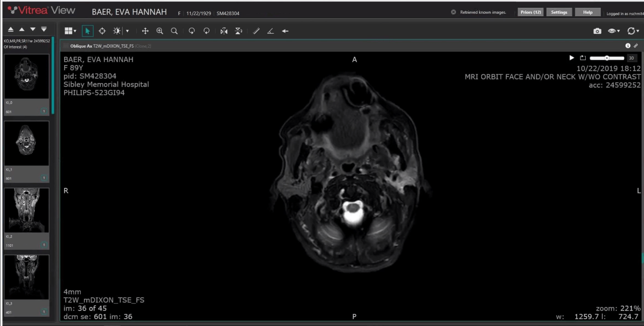The image size is (644, 326).
Task: Click the Sibley Memorial Hospital overlay text
Action: pos(106,84)
